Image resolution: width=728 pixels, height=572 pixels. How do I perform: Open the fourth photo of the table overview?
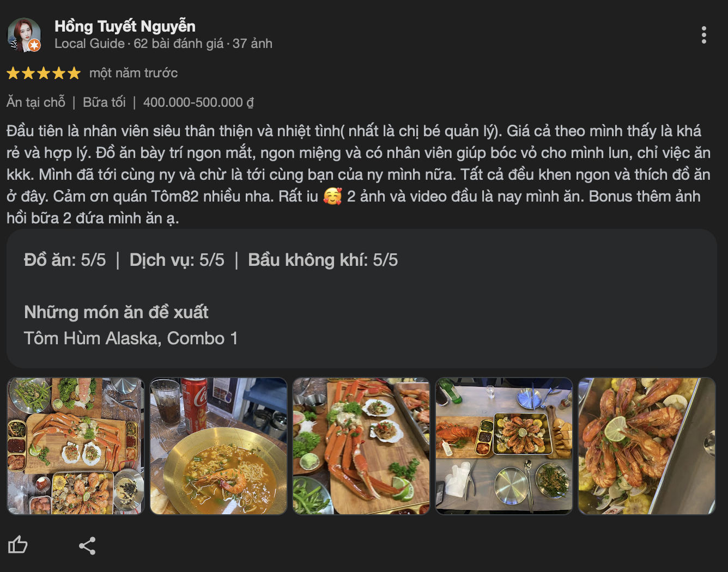(x=504, y=446)
